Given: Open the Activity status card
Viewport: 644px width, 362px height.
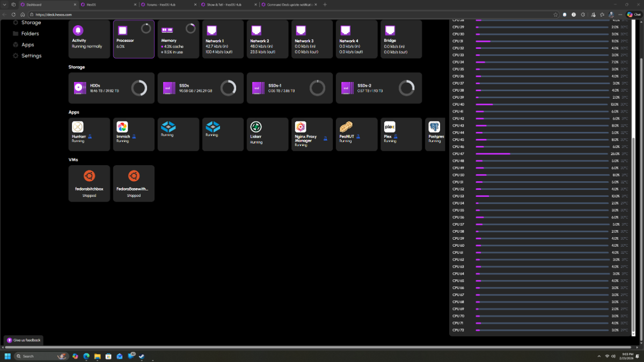Looking at the screenshot, I should 89,39.
